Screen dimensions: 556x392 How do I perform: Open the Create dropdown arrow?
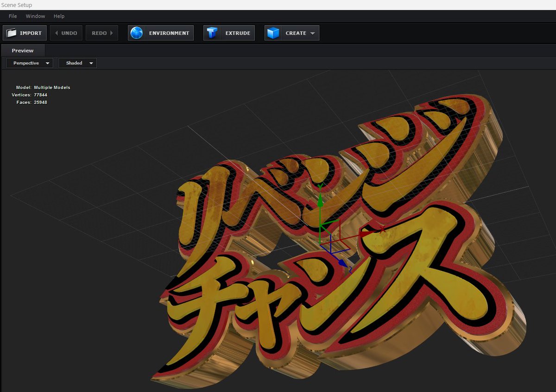pyautogui.click(x=313, y=32)
